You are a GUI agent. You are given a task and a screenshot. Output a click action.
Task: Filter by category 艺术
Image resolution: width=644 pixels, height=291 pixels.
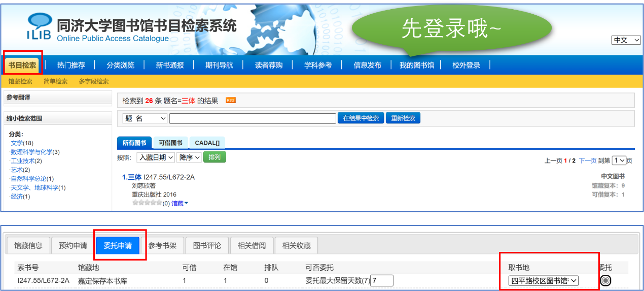pyautogui.click(x=17, y=170)
